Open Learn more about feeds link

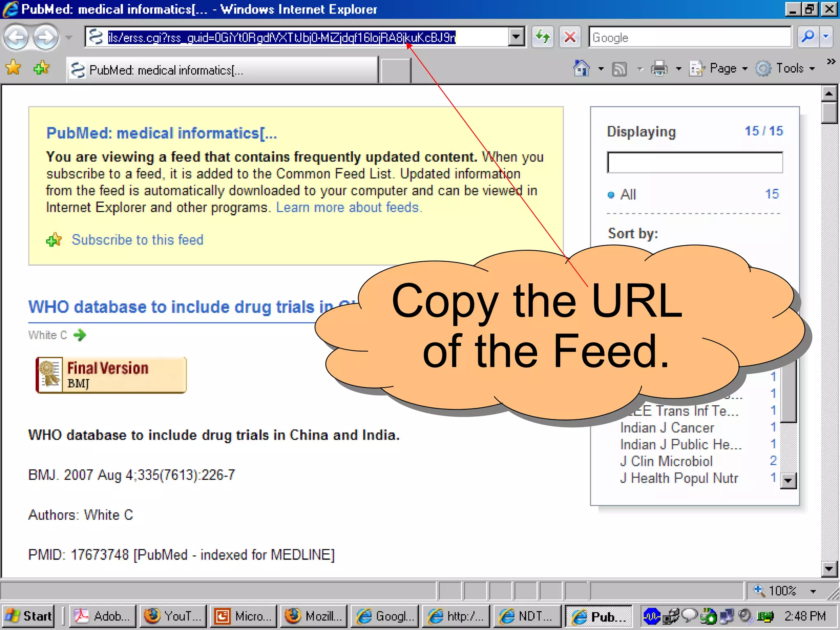pyautogui.click(x=349, y=207)
